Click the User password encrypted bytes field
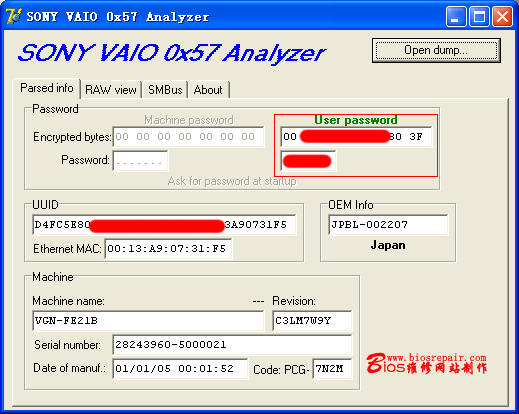 (x=356, y=137)
